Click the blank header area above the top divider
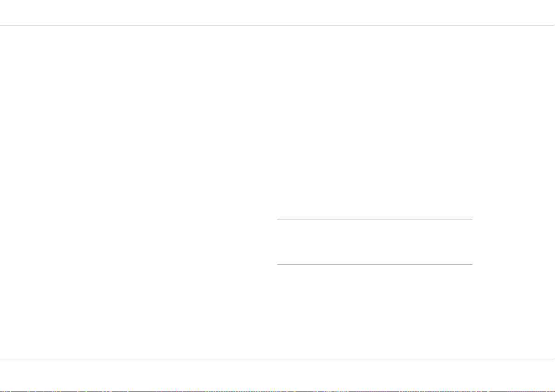Image resolution: width=555 pixels, height=392 pixels. 278,13
